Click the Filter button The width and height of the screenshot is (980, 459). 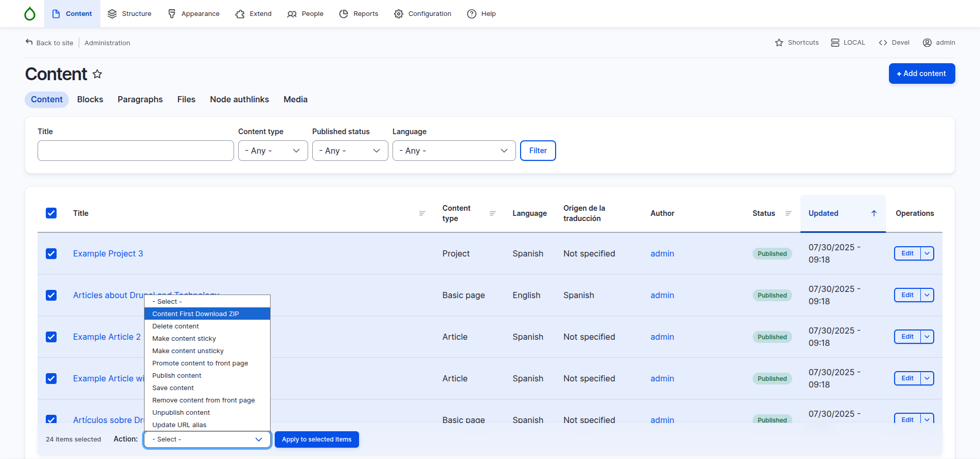538,151
